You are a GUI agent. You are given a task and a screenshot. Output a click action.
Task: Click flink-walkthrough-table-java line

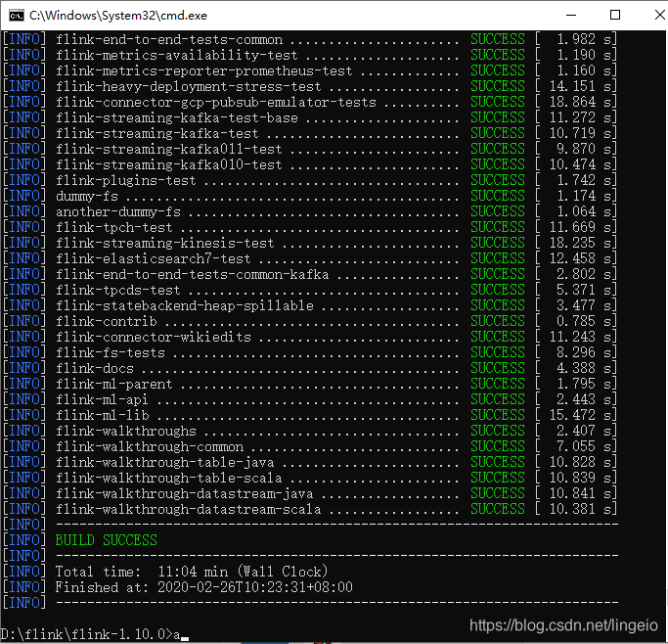pyautogui.click(x=310, y=462)
